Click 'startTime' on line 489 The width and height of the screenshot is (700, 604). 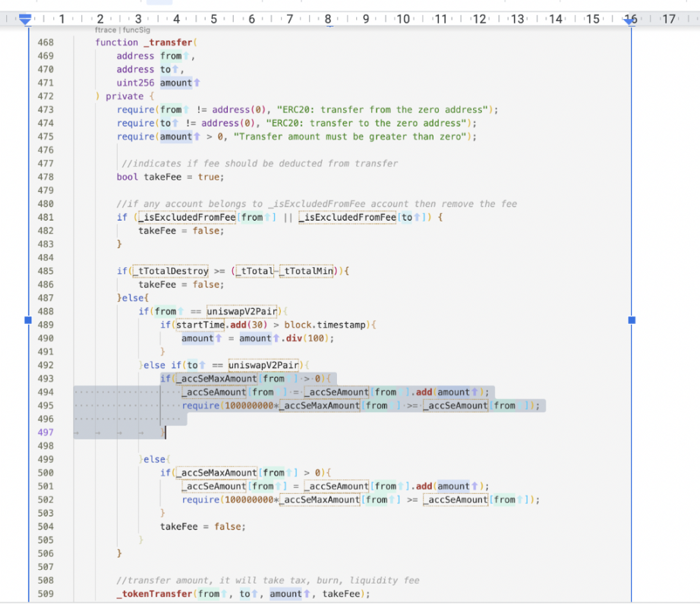click(199, 325)
